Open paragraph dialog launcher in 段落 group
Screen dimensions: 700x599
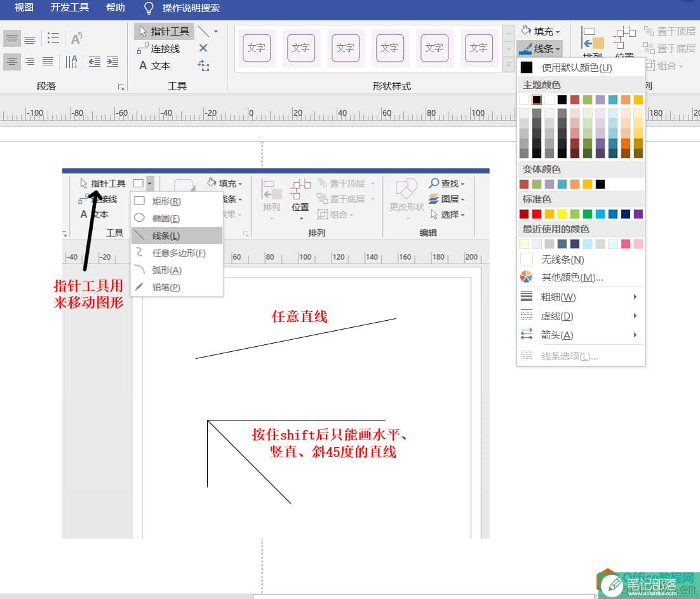click(x=121, y=87)
